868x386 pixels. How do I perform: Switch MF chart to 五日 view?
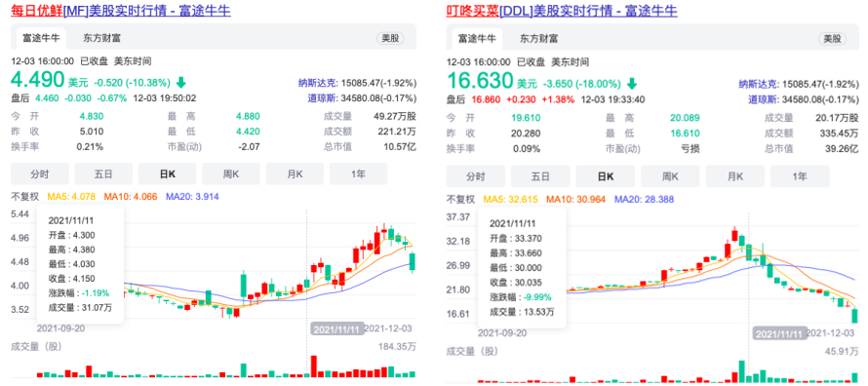click(x=103, y=174)
